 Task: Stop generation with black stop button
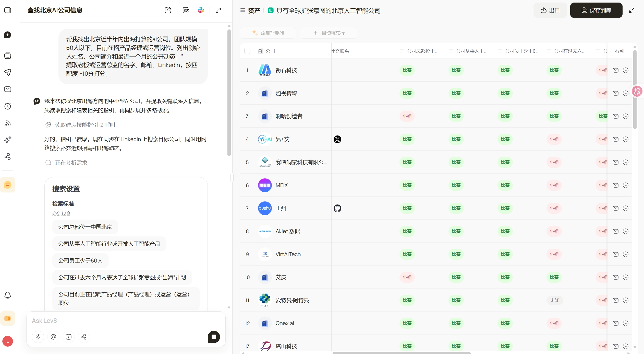click(x=214, y=337)
